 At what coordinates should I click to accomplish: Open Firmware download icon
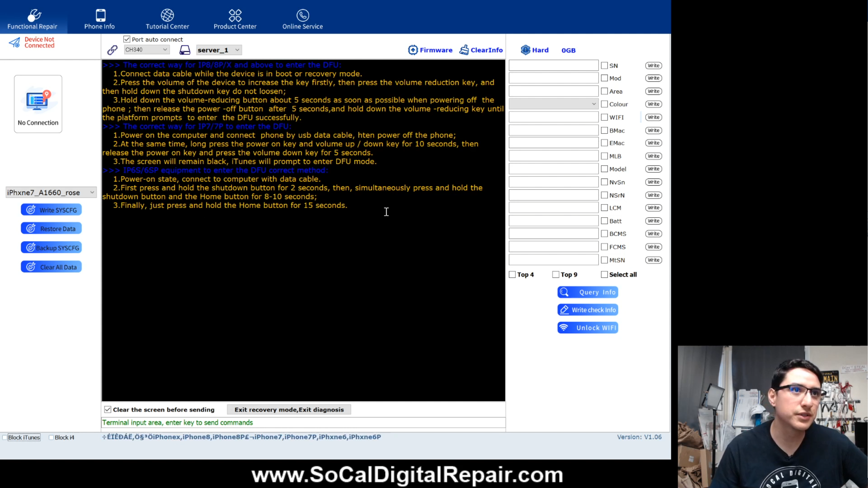point(412,50)
